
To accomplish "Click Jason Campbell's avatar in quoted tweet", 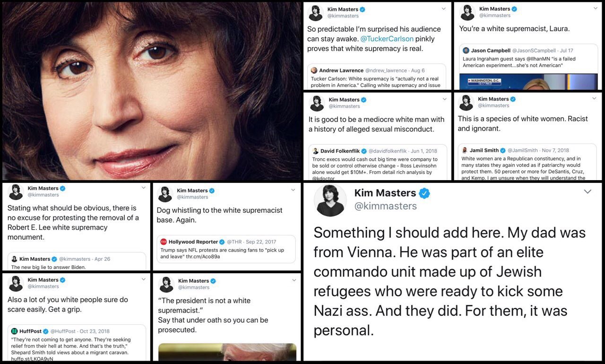I will point(466,51).
